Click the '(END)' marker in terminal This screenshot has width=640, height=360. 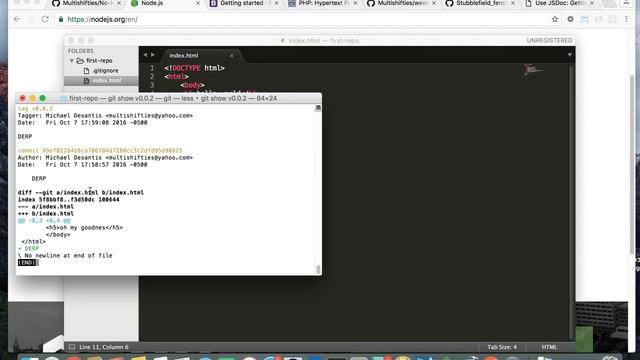coord(28,262)
